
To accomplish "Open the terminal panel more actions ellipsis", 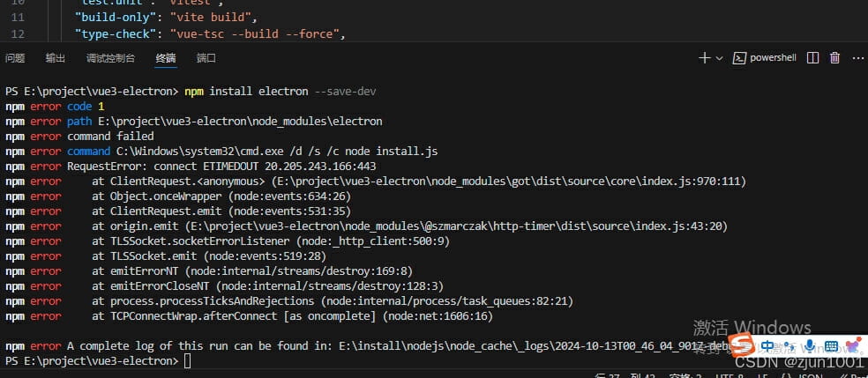I will coord(858,58).
